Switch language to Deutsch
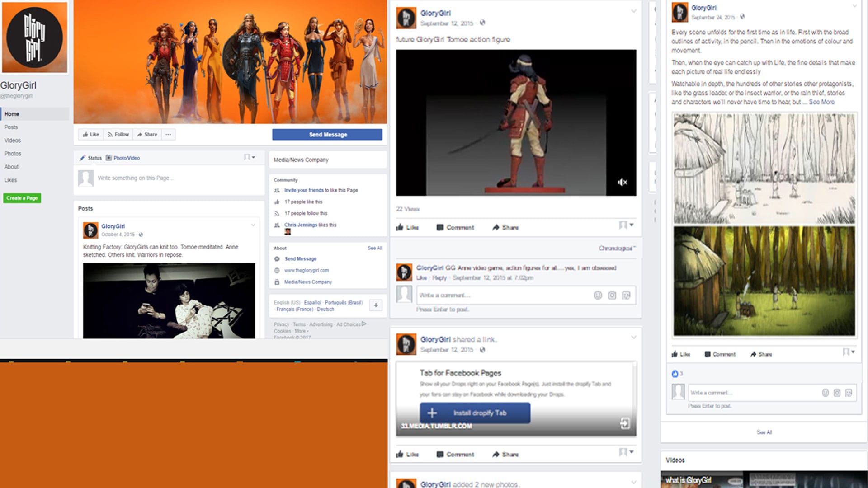The image size is (868, 488). [x=325, y=310]
